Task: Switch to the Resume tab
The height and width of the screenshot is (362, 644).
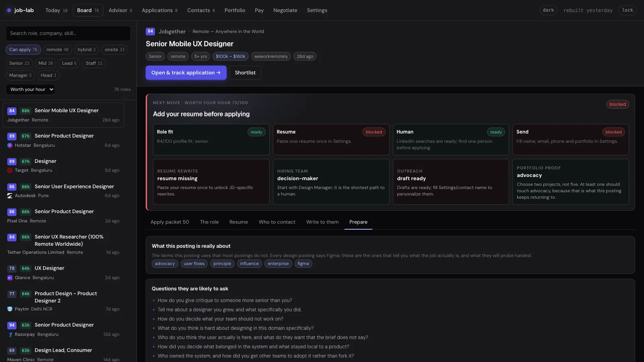Action: coord(239,222)
